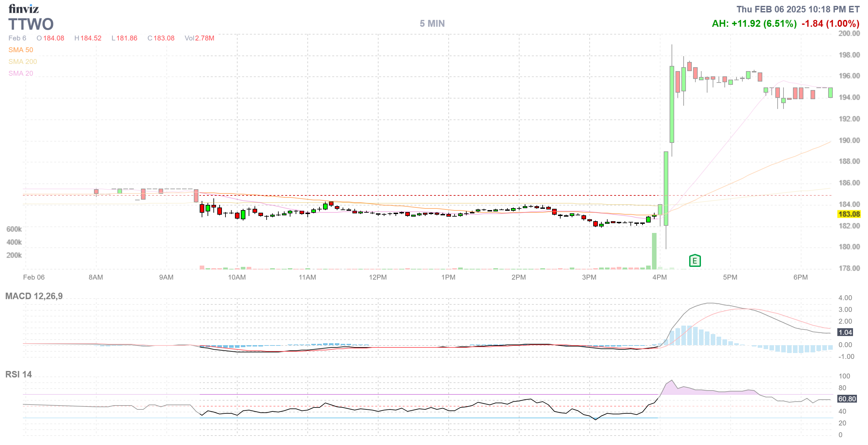Click the SMA 200 legend label
Viewport: 868px width, 445px height.
[x=23, y=62]
